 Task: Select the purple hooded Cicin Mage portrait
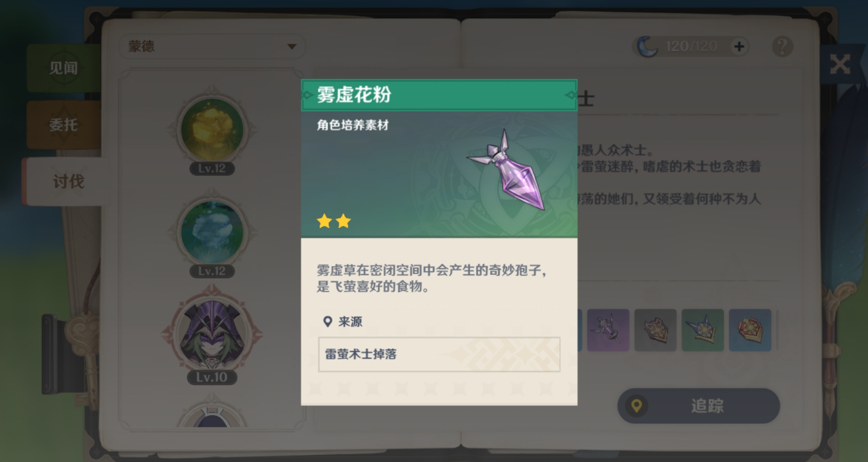click(212, 334)
